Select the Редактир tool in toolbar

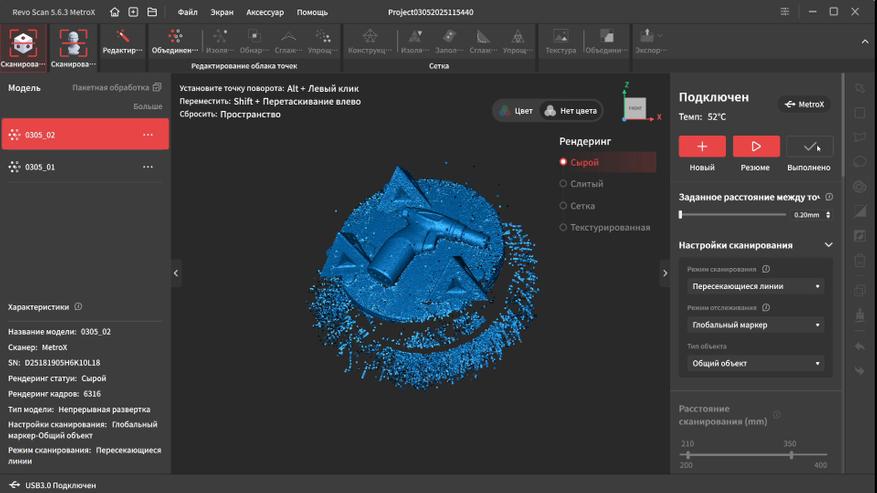pos(122,42)
